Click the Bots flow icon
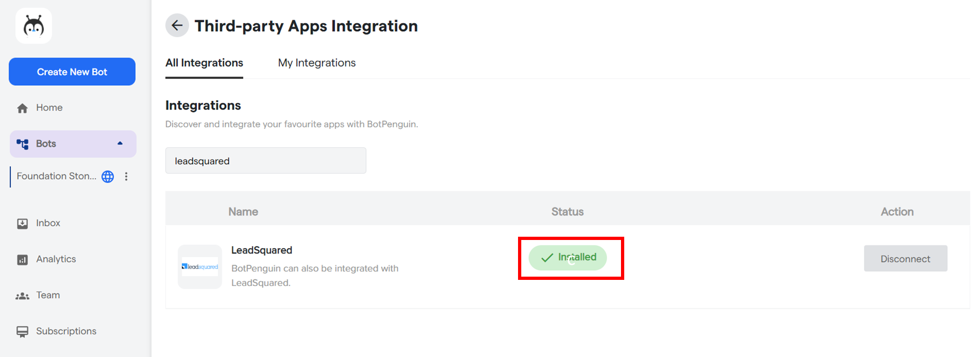 (22, 144)
